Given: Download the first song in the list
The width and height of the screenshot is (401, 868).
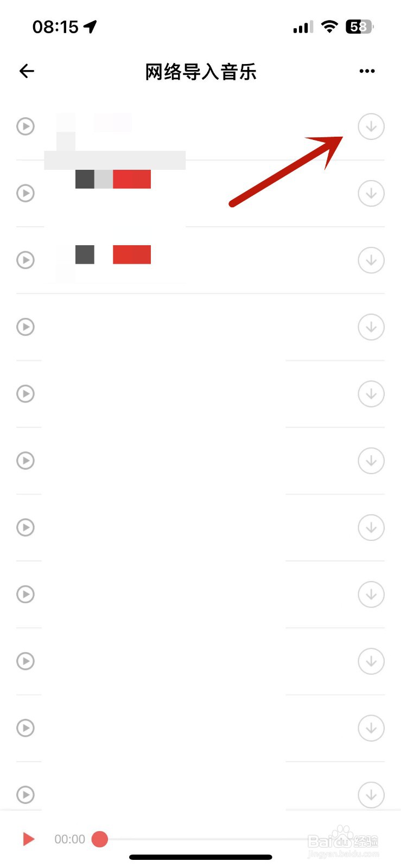Looking at the screenshot, I should pos(371,126).
